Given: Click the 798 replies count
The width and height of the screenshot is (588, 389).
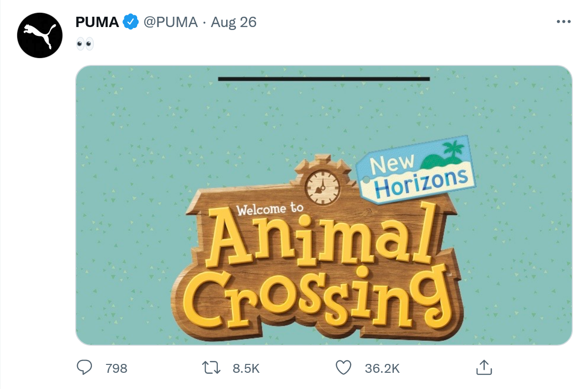Looking at the screenshot, I should [117, 368].
